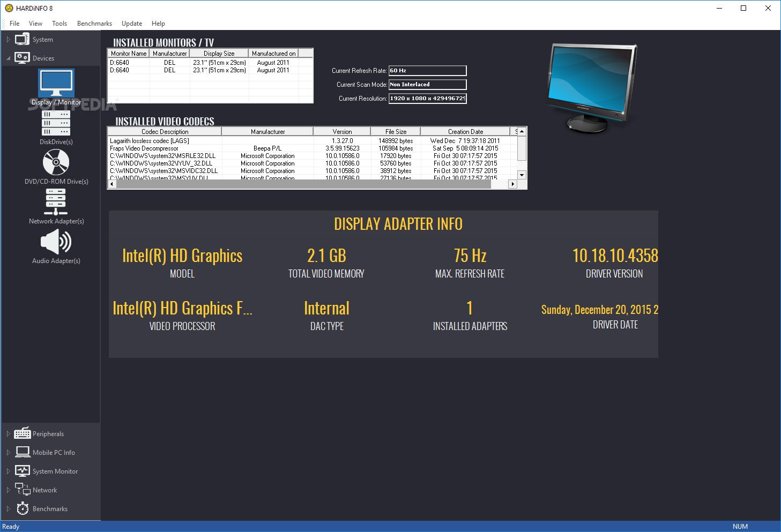Screen dimensions: 781x532
Task: Click the Peripherals keyboard icon
Action: (23, 433)
